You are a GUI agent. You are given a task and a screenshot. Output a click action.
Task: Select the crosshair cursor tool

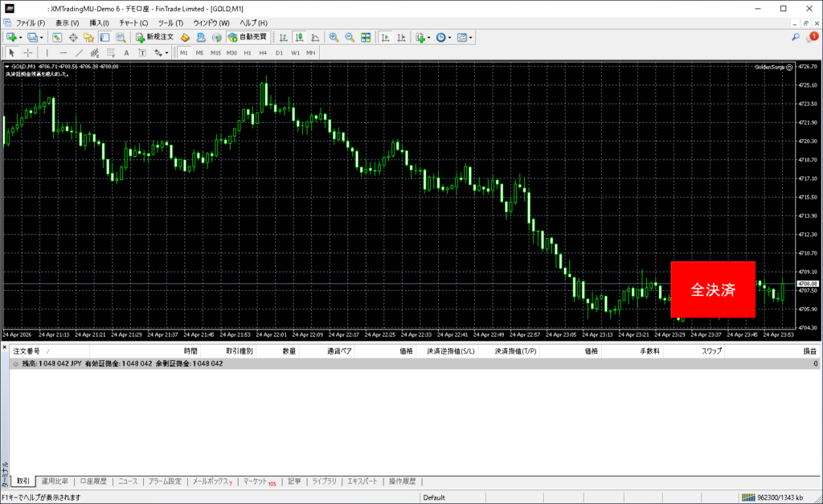click(27, 52)
